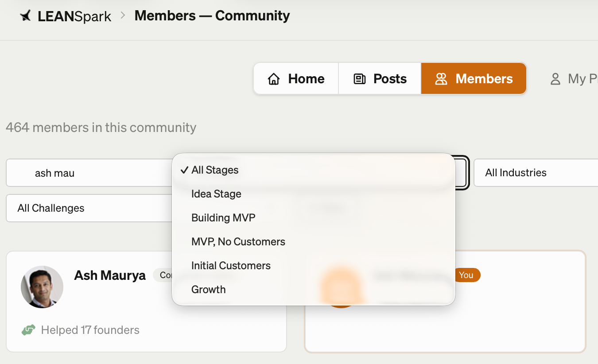Click the house icon on the Home tab
Image resolution: width=598 pixels, height=364 pixels.
274,78
